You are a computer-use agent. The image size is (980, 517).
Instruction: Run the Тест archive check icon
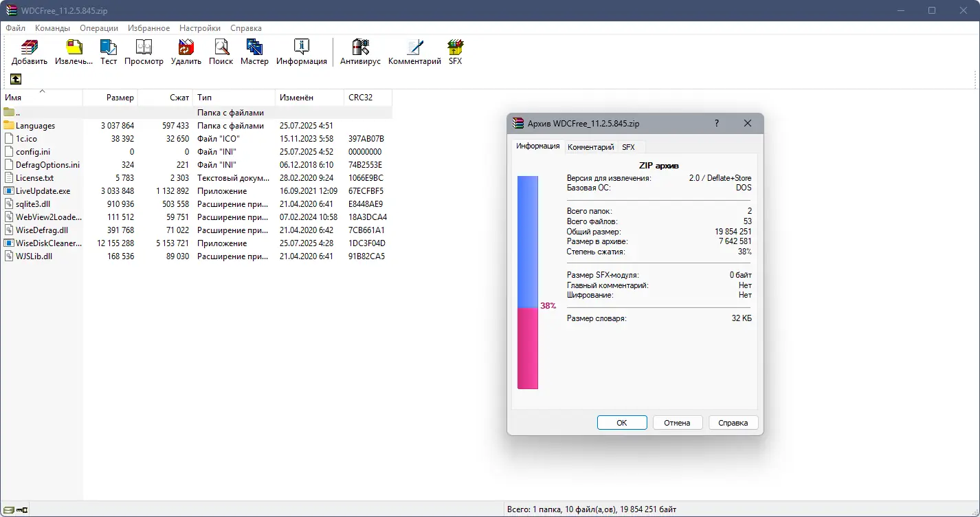point(109,47)
